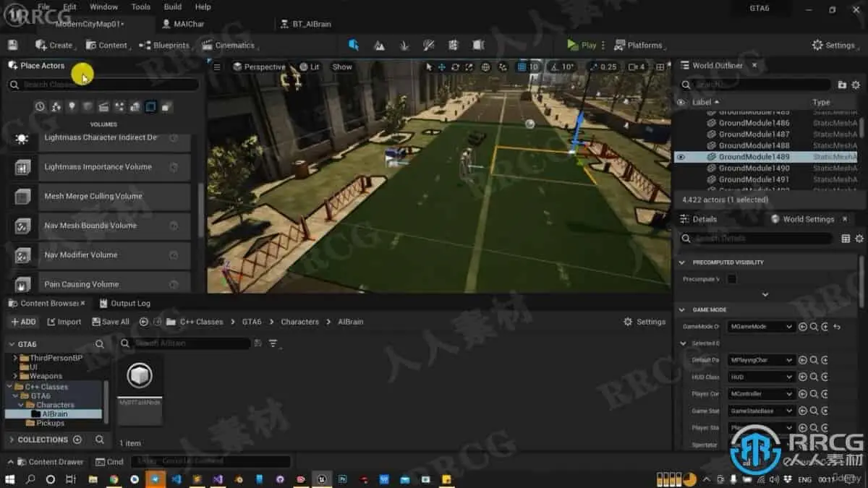Screen dimensions: 868x488
Task: Click the save search icon in Content Browser
Action: click(258, 343)
